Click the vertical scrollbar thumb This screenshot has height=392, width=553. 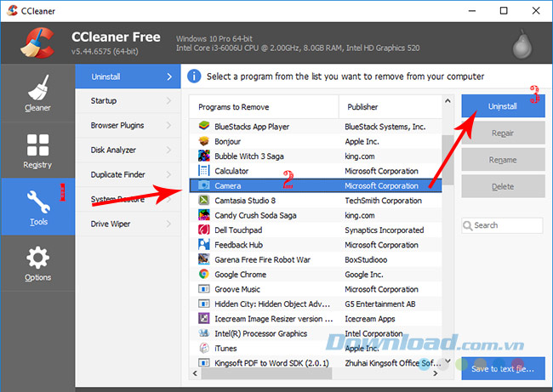448,160
